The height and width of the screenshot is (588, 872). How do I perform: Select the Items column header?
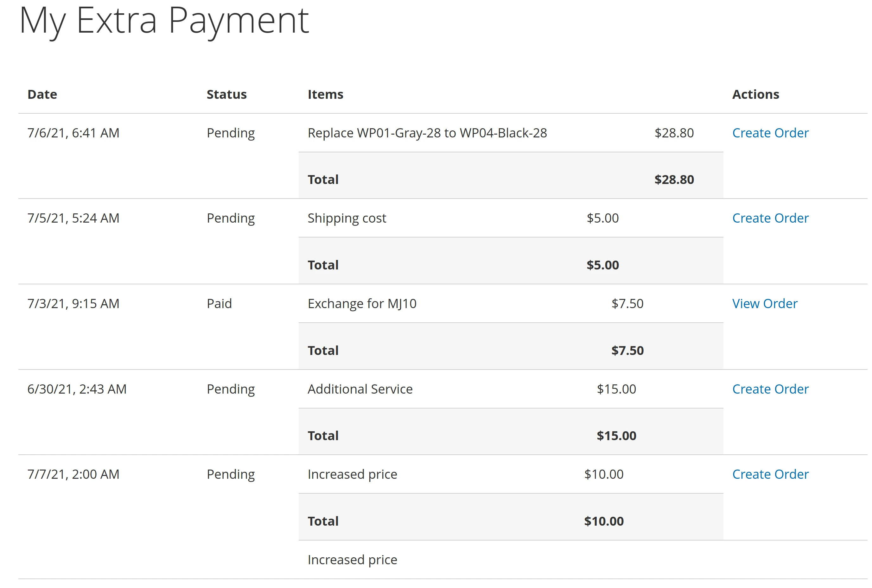pos(325,94)
